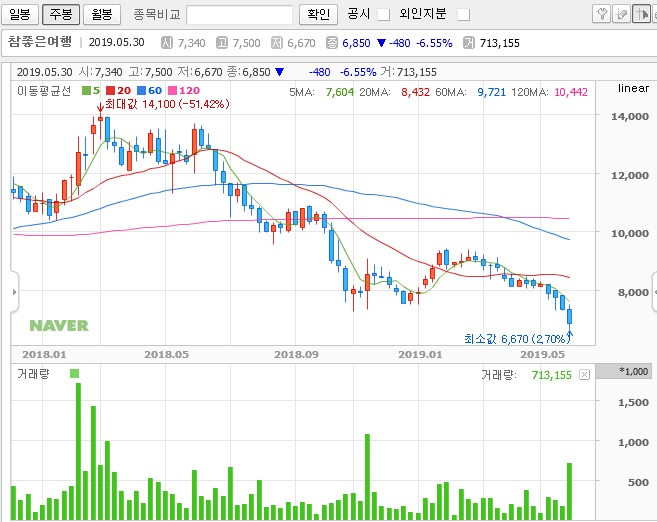
Task: Click the tallest volume bar in early 2018
Action: pos(78,451)
